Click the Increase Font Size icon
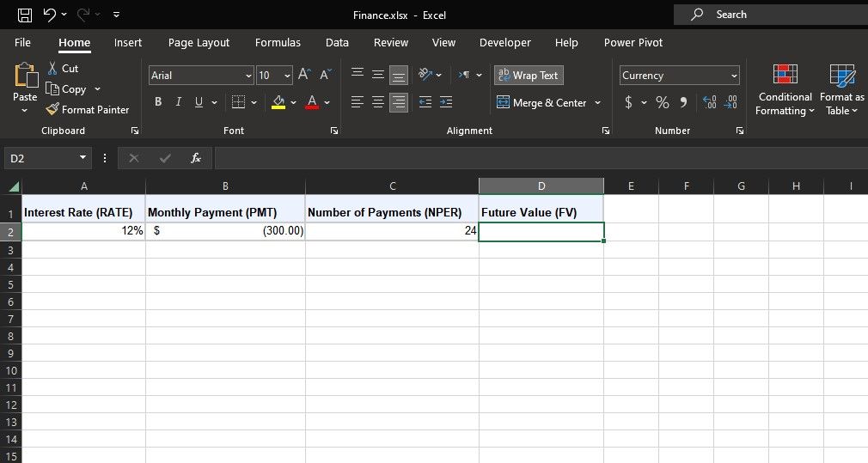Screen dimensions: 868x463 304,76
